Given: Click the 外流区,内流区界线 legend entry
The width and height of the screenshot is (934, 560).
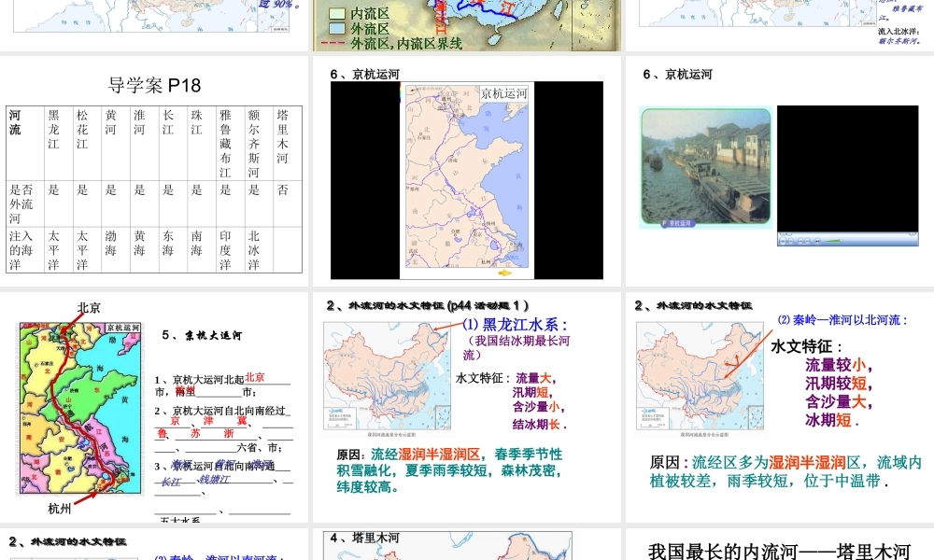Looking at the screenshot, I should [x=406, y=44].
